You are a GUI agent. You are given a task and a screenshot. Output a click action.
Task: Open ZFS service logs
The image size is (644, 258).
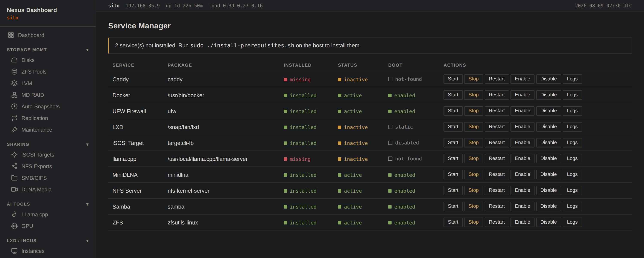572,222
